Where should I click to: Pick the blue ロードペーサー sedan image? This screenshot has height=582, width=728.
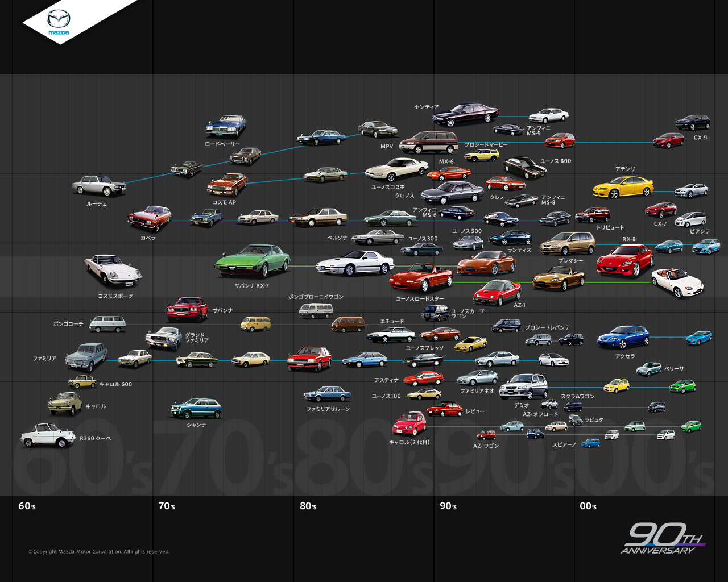(226, 127)
